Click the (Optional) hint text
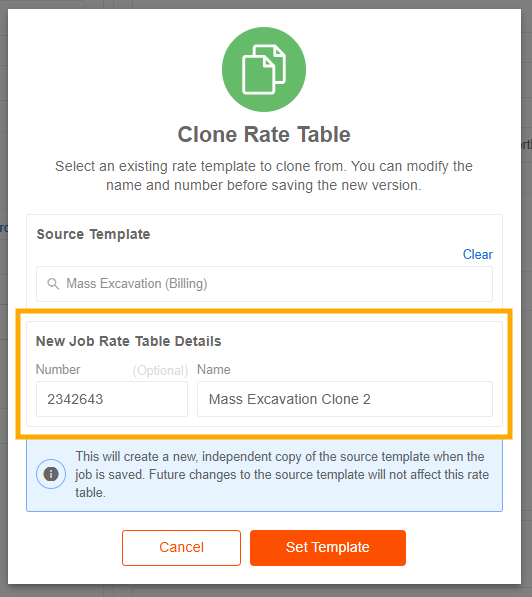 [160, 370]
